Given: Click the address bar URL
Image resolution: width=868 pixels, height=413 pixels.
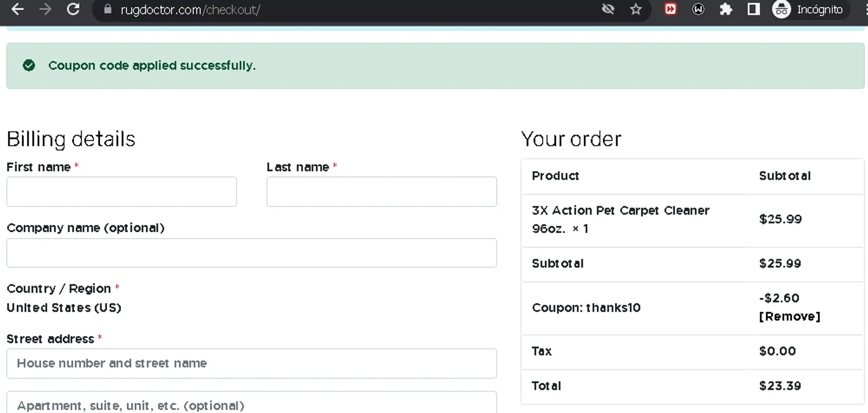Looking at the screenshot, I should (x=190, y=10).
